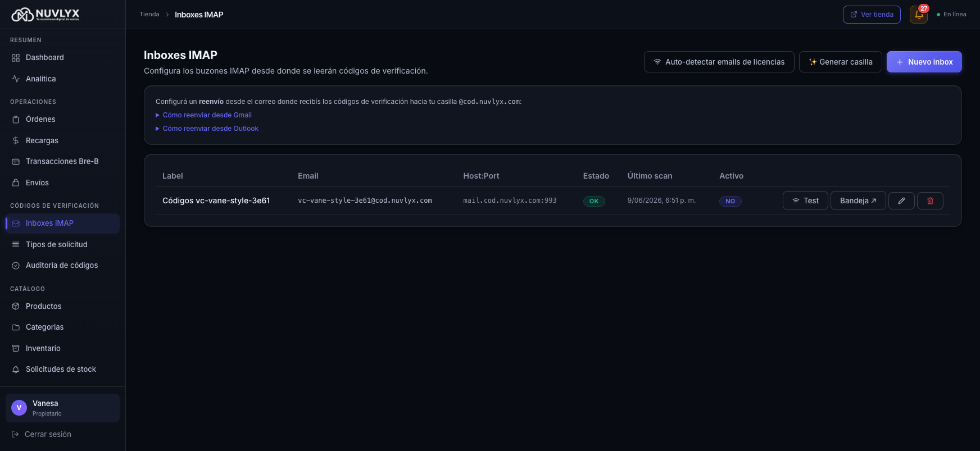Click the Inboxes IMAP envelope icon
Screen dimensions: 980x451
[16, 224]
